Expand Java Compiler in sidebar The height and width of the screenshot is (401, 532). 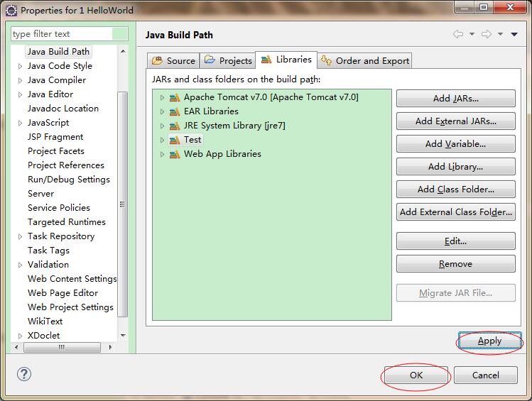point(21,80)
